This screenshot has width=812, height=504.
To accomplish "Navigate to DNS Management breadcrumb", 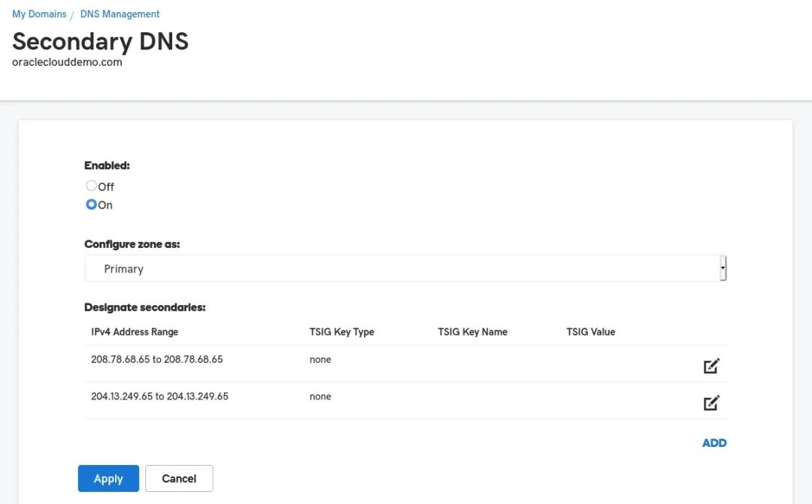I will (x=120, y=14).
